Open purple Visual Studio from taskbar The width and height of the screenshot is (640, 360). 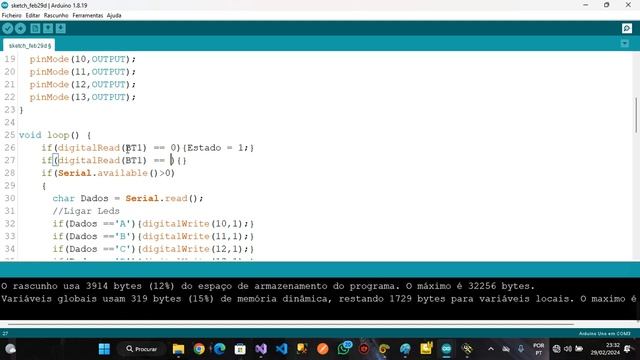261,349
